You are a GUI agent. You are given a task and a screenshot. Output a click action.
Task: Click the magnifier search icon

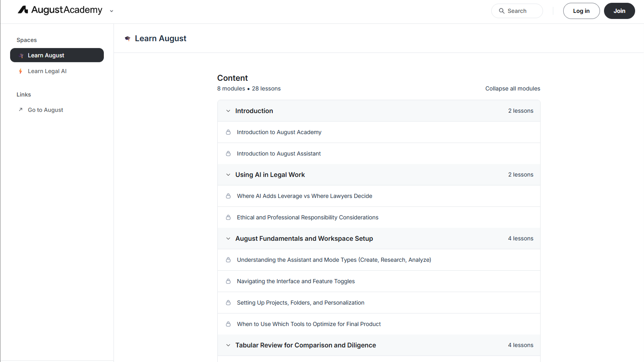[502, 11]
